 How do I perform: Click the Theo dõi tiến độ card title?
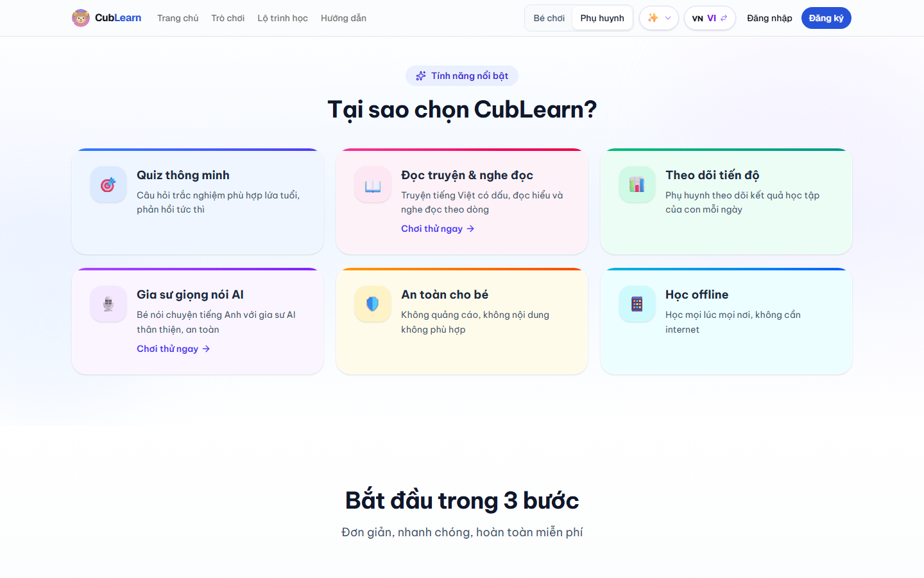[712, 175]
